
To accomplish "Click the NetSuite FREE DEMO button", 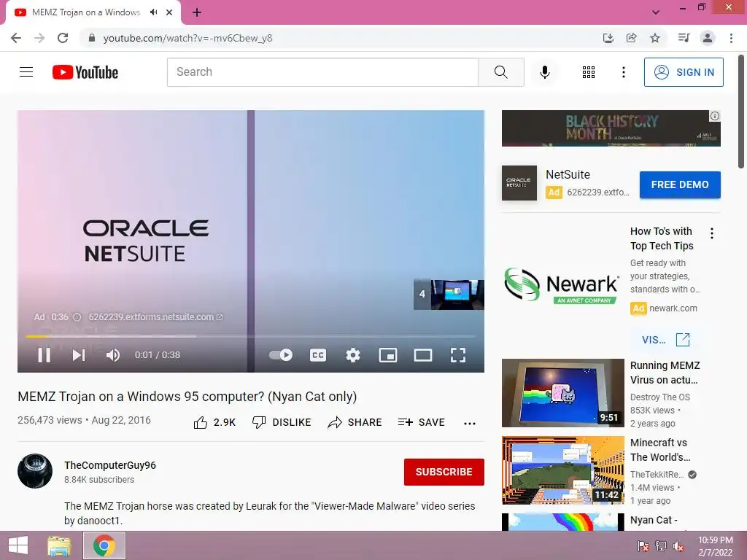I will click(680, 184).
